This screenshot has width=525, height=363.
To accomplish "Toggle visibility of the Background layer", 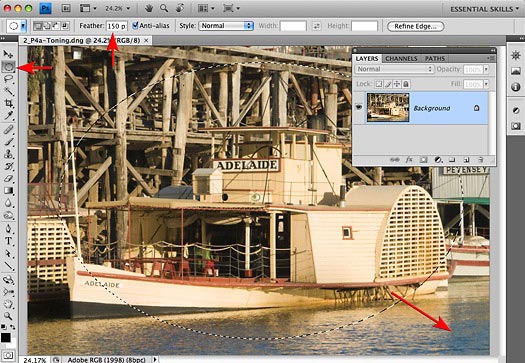I will point(359,107).
